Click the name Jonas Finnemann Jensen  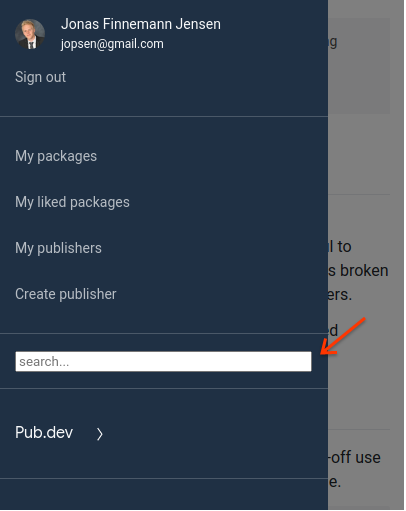pos(141,24)
